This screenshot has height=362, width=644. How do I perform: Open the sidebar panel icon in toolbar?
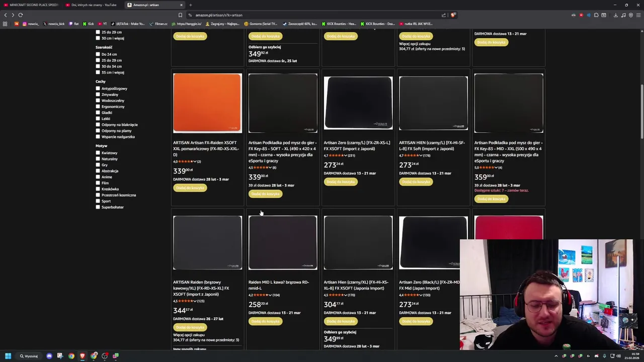(604, 15)
